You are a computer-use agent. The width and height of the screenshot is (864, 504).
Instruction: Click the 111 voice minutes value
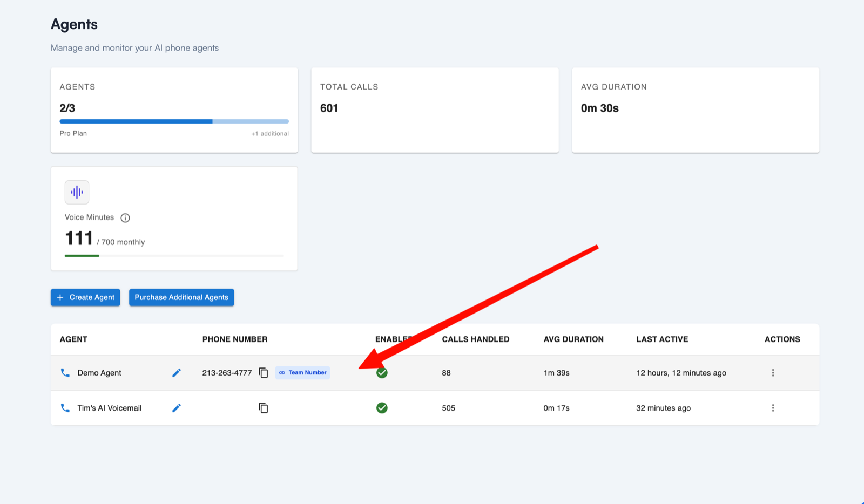tap(79, 238)
